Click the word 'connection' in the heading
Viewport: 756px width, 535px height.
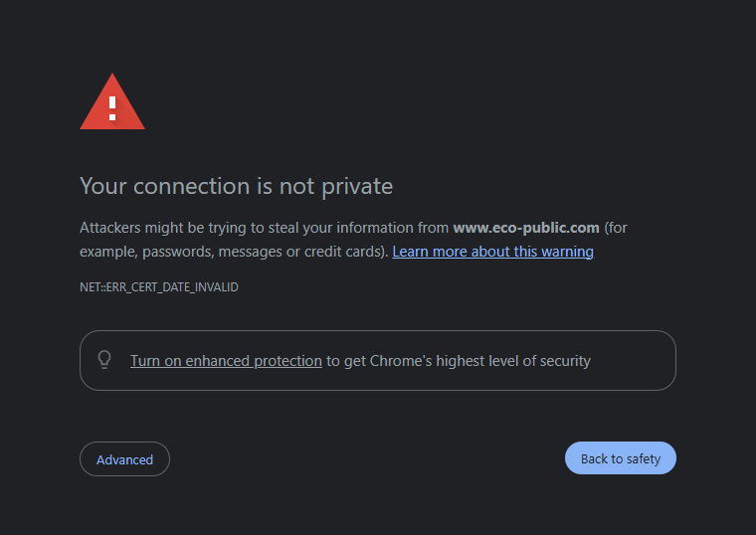coord(183,186)
